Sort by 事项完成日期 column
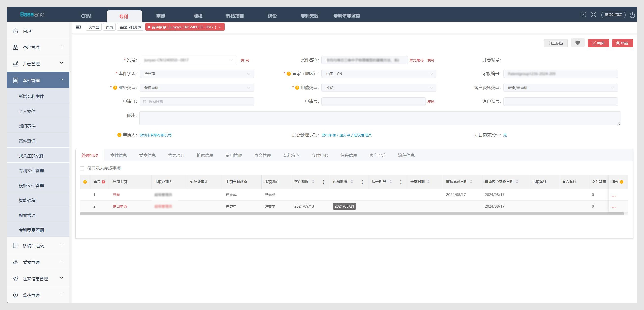 pos(471,182)
